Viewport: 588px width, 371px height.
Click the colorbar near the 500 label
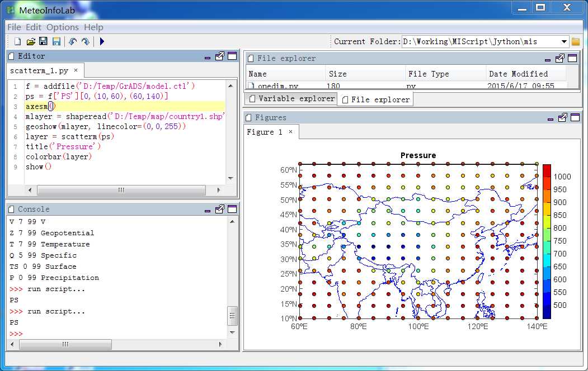point(547,305)
